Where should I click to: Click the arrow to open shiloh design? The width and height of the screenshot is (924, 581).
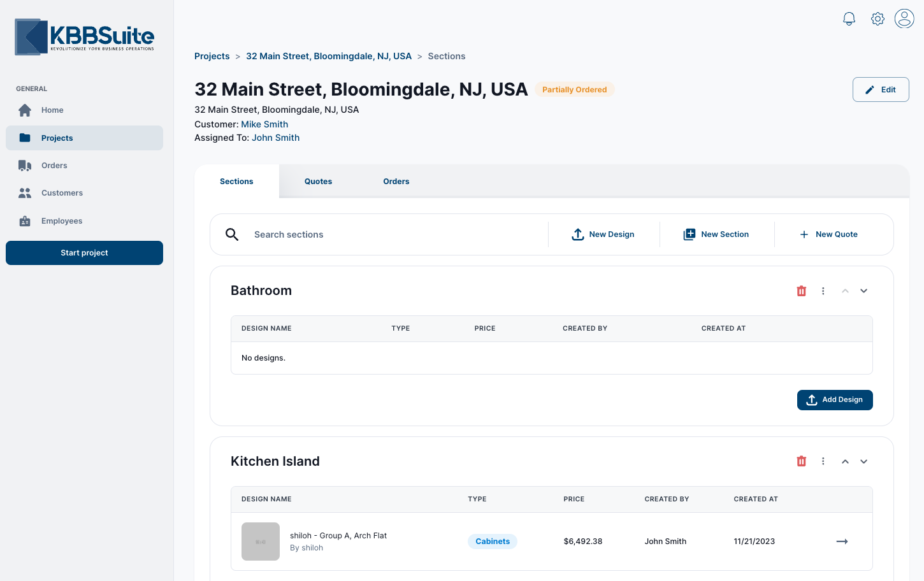(x=842, y=542)
